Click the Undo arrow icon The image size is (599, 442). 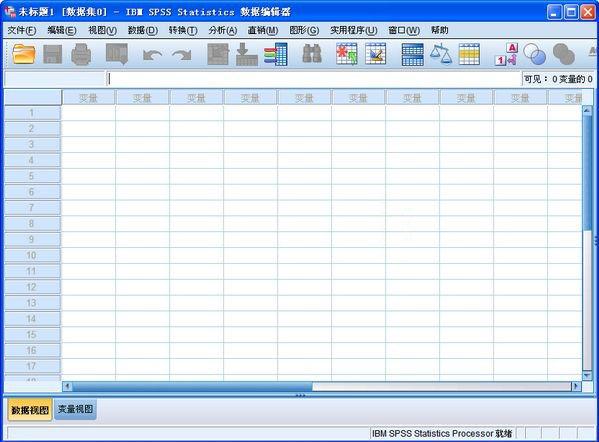(x=152, y=55)
